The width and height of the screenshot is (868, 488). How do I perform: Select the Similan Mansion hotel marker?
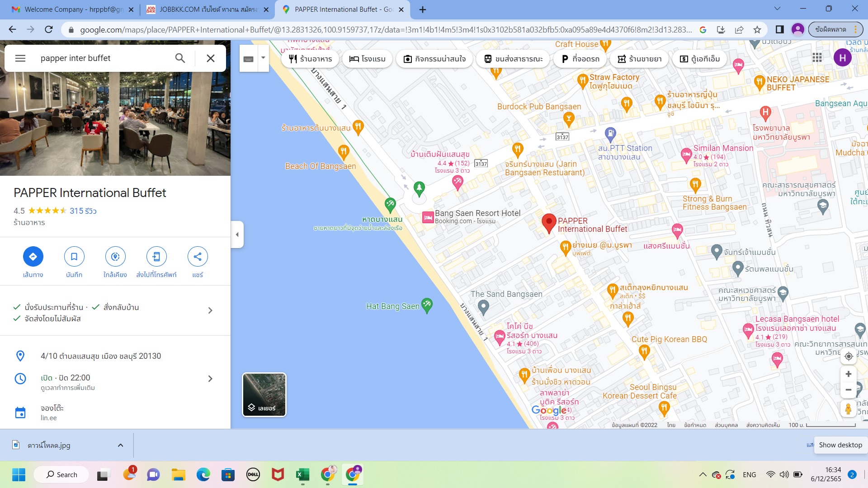[x=686, y=156]
